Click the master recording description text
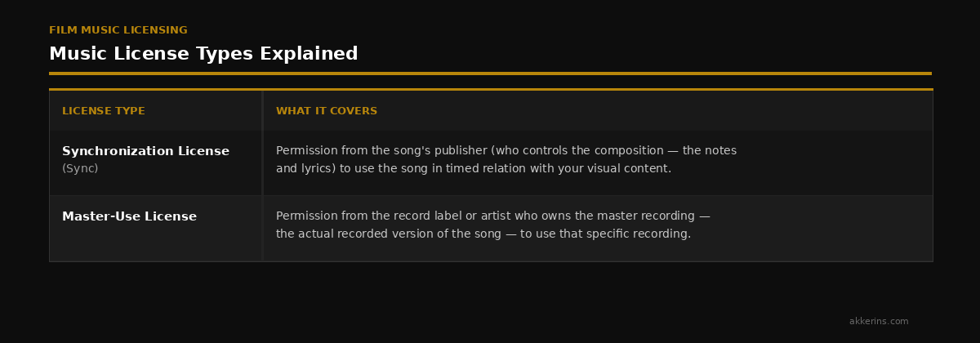Viewport: 980px width, 343px height. click(x=493, y=225)
